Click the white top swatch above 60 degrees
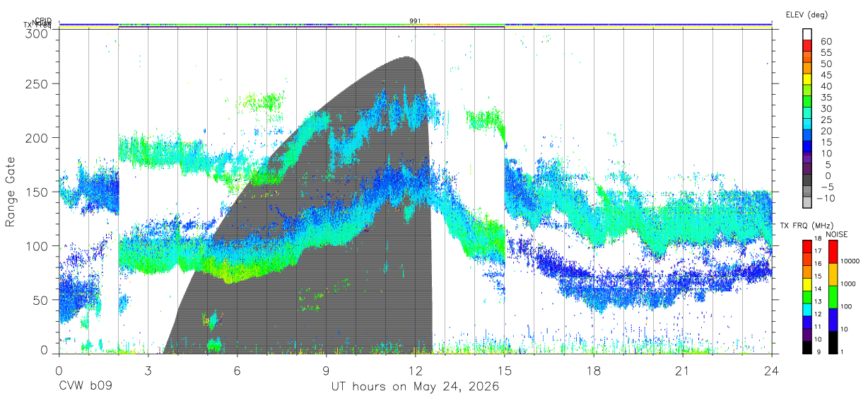The width and height of the screenshot is (868, 401). (808, 35)
